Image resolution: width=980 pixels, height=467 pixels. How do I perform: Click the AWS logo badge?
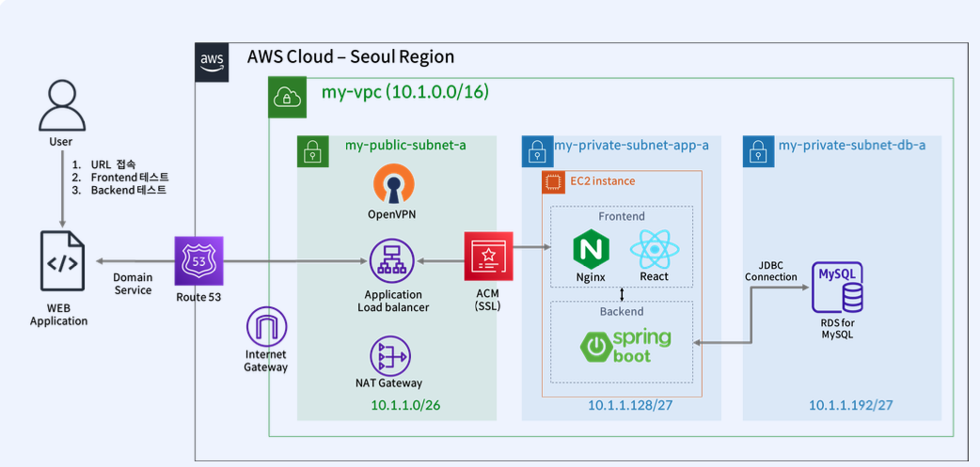coord(212,62)
